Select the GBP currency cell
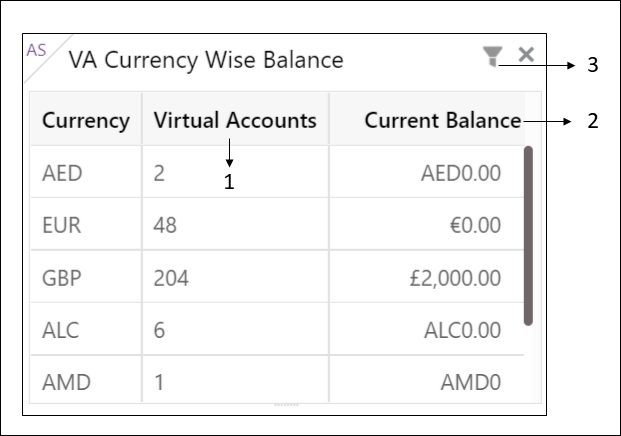 click(x=86, y=278)
